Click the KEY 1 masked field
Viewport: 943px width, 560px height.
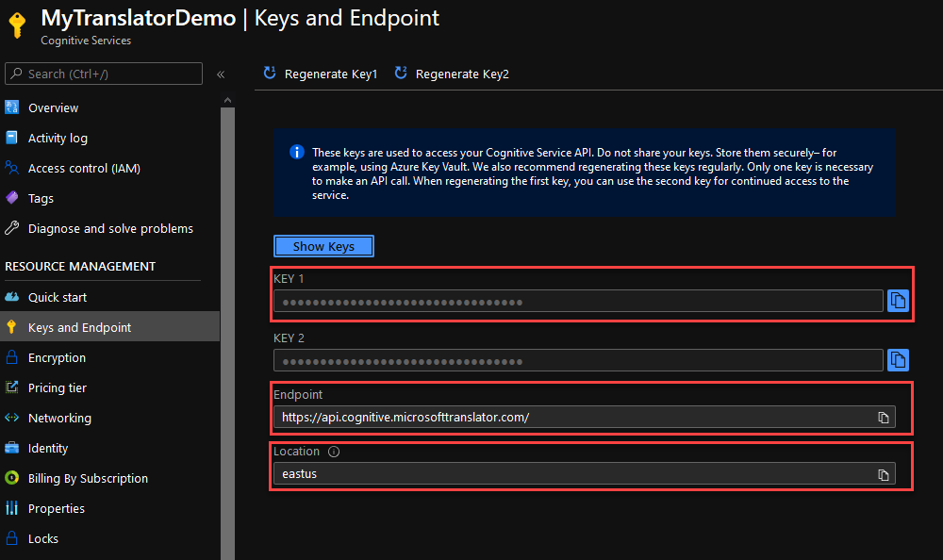coord(578,301)
